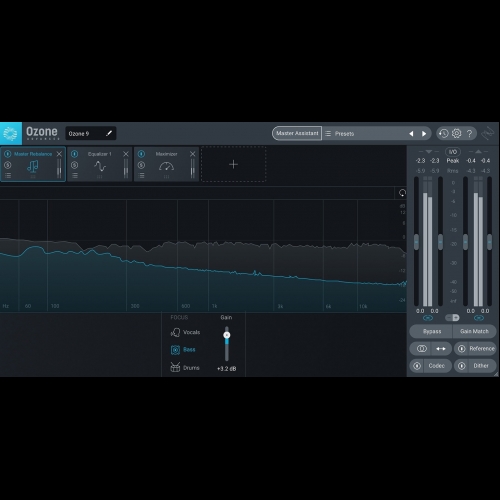Open Equalizer 1 module presets list icon
The image size is (500, 500).
pos(75,175)
